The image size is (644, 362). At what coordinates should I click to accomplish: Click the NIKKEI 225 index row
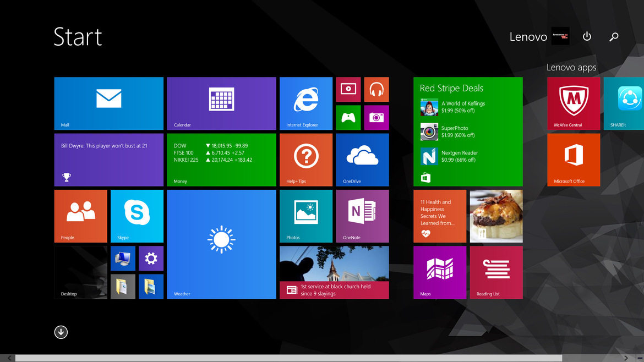(213, 160)
